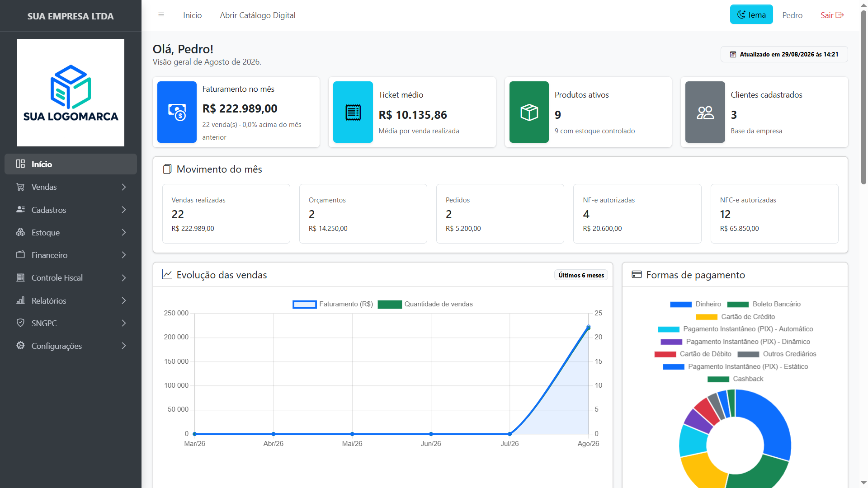Screen dimensions: 868x488
Task: Click the vertical page scrollbar thumb
Action: click(863, 97)
